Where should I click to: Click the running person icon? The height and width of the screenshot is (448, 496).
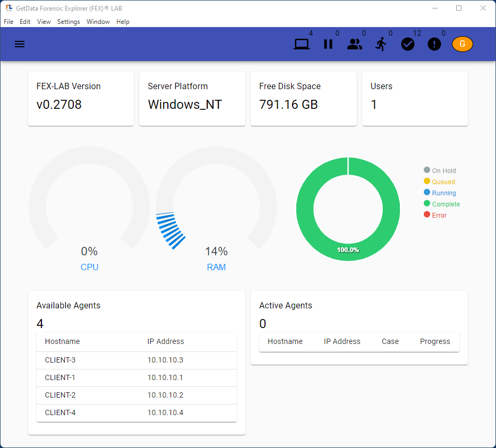pos(381,44)
